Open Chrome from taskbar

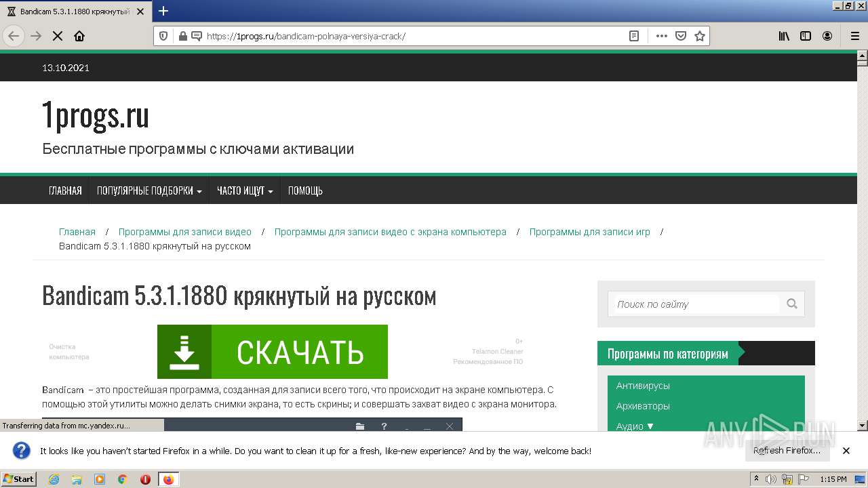point(122,479)
